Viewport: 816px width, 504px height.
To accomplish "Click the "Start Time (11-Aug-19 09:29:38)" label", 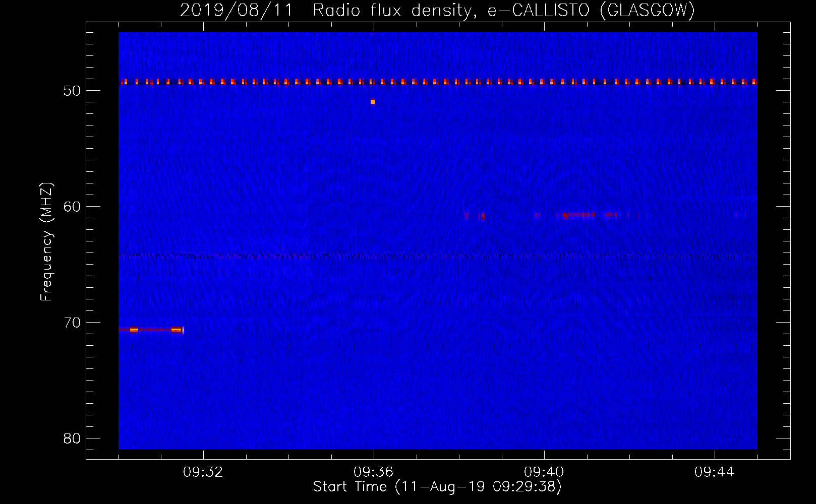I will [x=437, y=487].
